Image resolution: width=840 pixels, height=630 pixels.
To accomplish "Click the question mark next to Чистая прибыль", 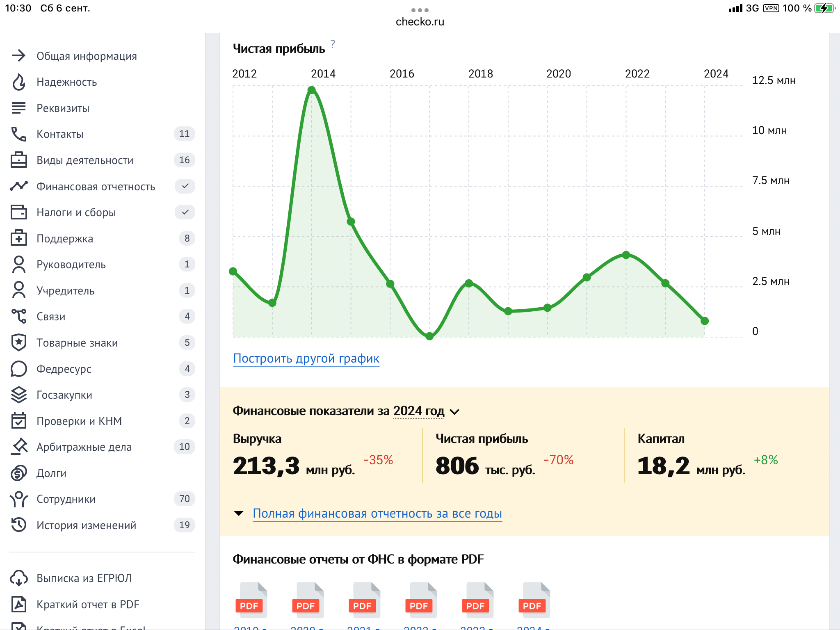I will tap(333, 43).
